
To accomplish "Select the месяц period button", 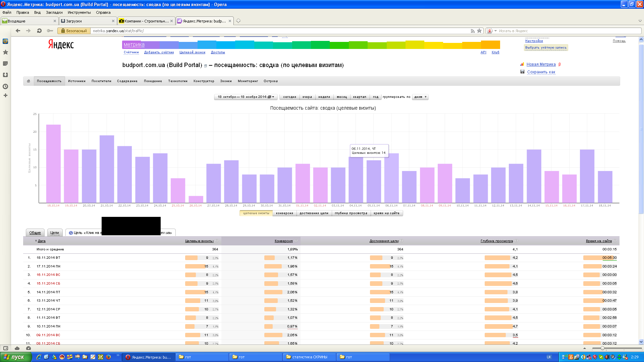I will (x=342, y=97).
